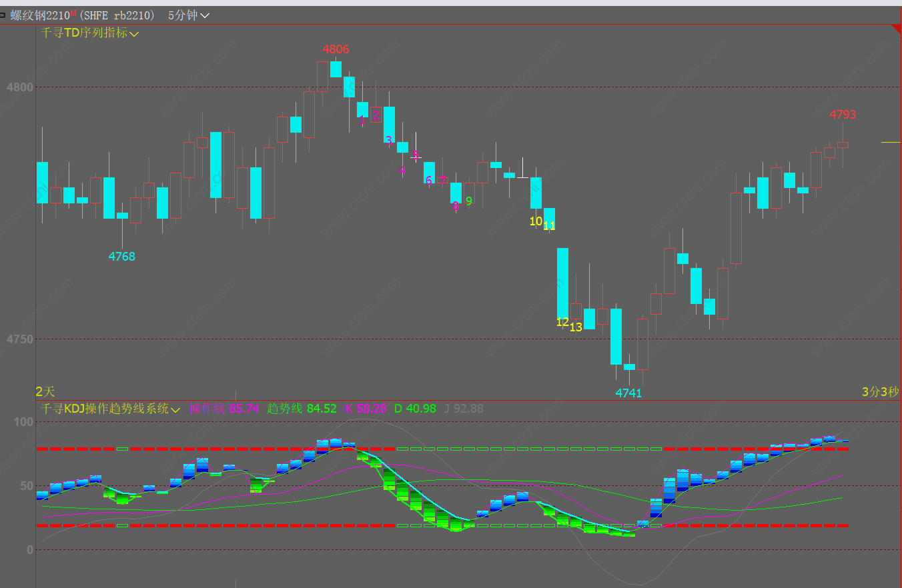902x588 pixels.
Task: Click the TD count marker 13
Action: click(576, 327)
